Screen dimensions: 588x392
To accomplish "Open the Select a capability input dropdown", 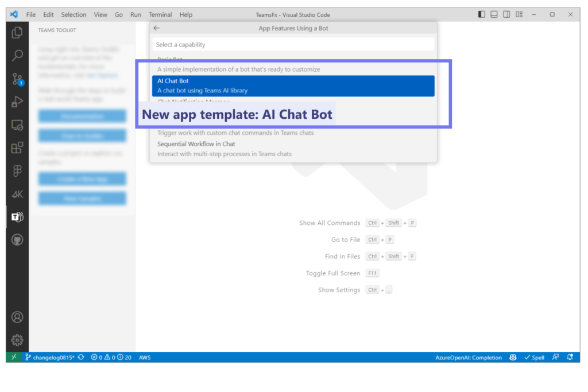I will point(293,44).
